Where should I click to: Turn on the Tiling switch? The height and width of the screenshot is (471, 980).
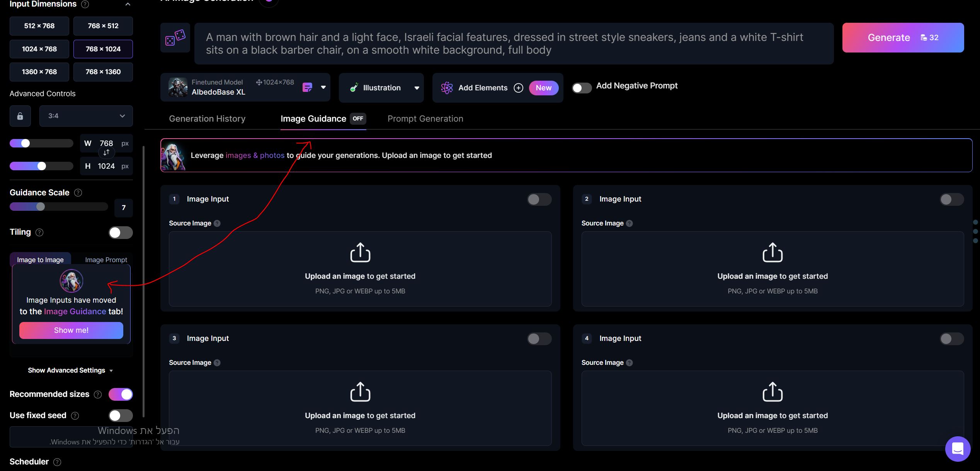tap(120, 233)
